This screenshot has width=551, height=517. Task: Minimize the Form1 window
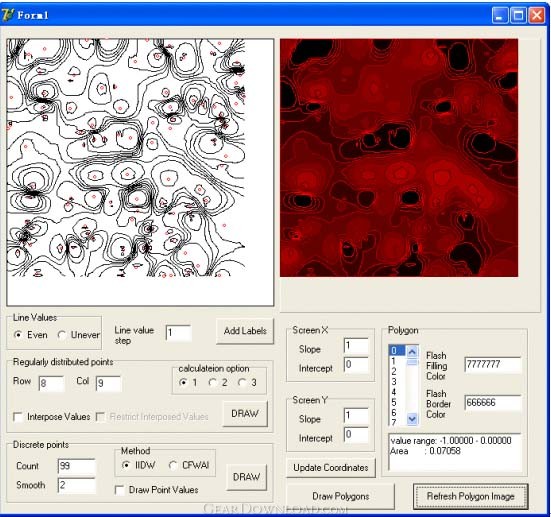click(x=499, y=15)
